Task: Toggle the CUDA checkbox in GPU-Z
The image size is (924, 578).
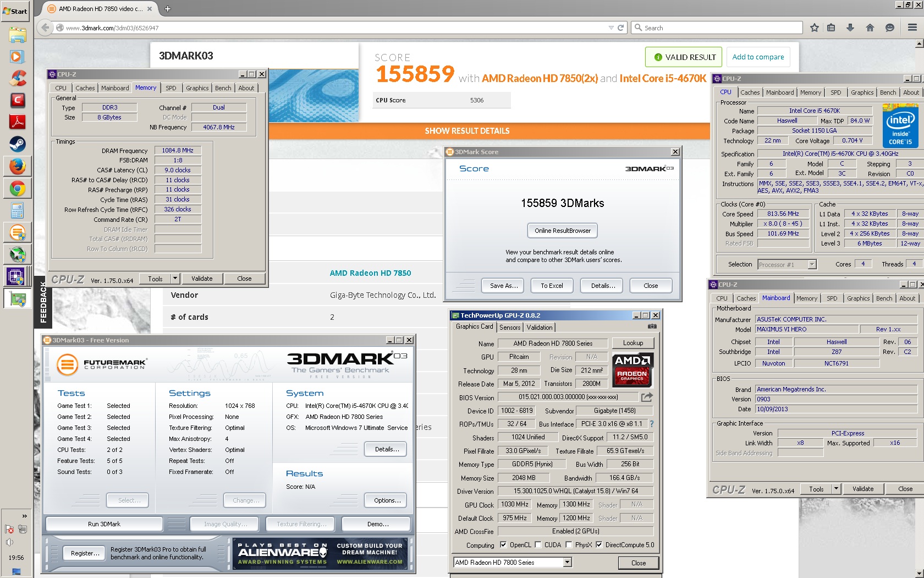Action: pos(538,545)
